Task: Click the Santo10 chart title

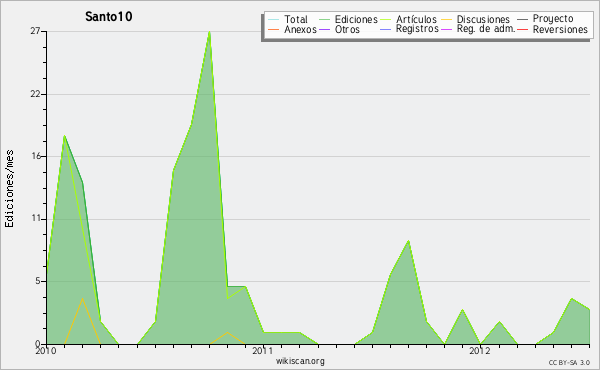Action: click(109, 16)
